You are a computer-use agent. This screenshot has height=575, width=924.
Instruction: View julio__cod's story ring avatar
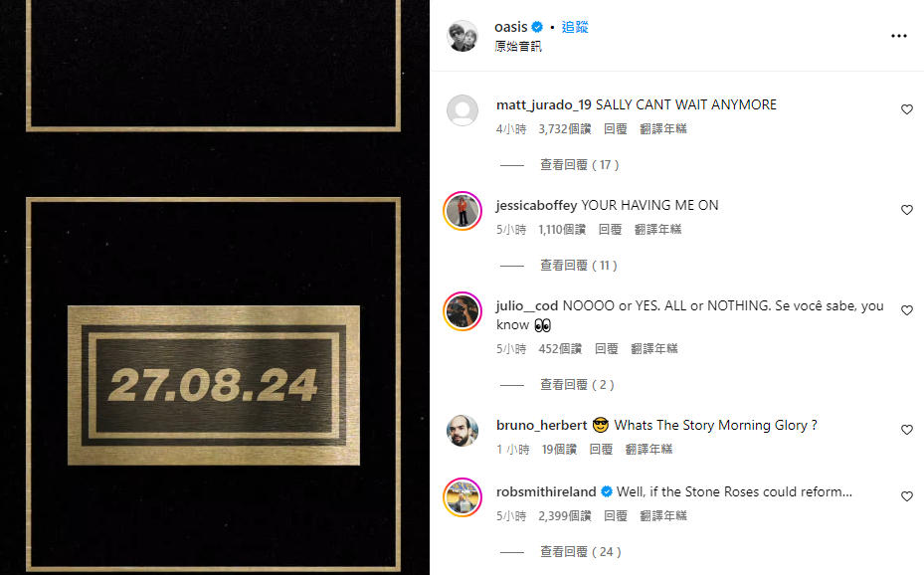pos(462,311)
